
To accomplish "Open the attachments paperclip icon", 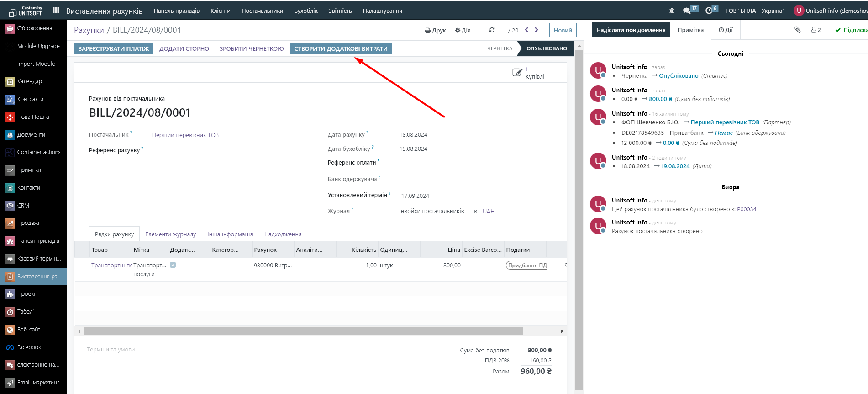I will click(797, 30).
